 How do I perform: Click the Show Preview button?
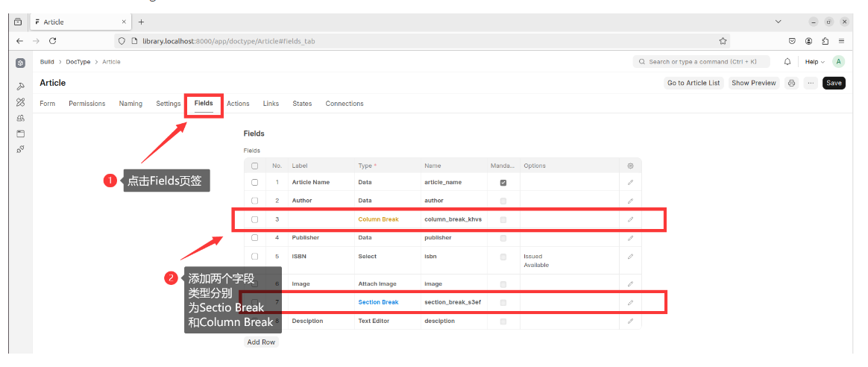pos(753,83)
